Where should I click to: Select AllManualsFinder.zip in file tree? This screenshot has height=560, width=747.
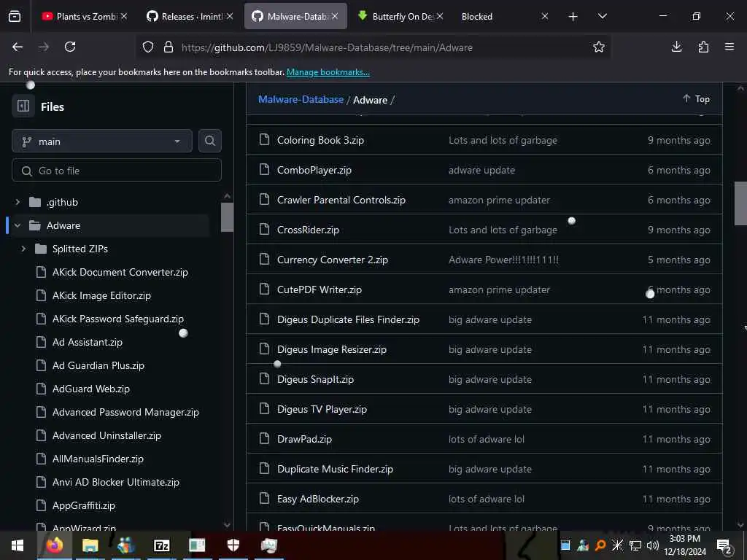coord(98,459)
